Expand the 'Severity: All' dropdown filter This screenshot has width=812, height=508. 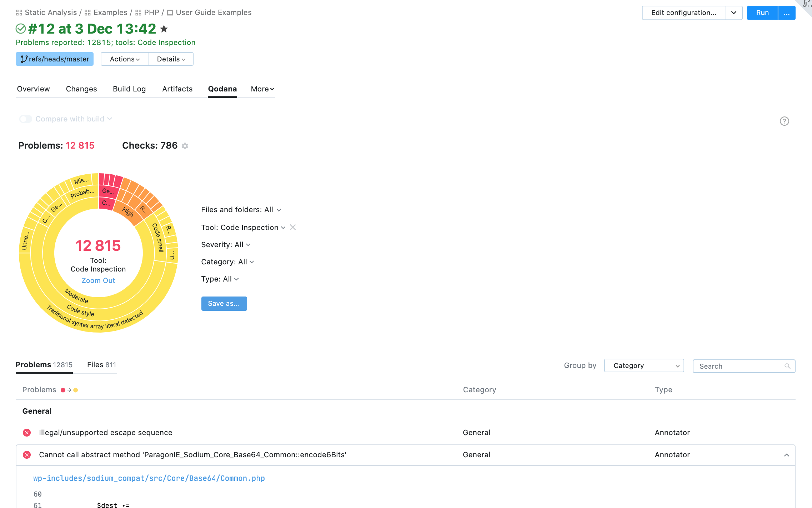point(225,245)
